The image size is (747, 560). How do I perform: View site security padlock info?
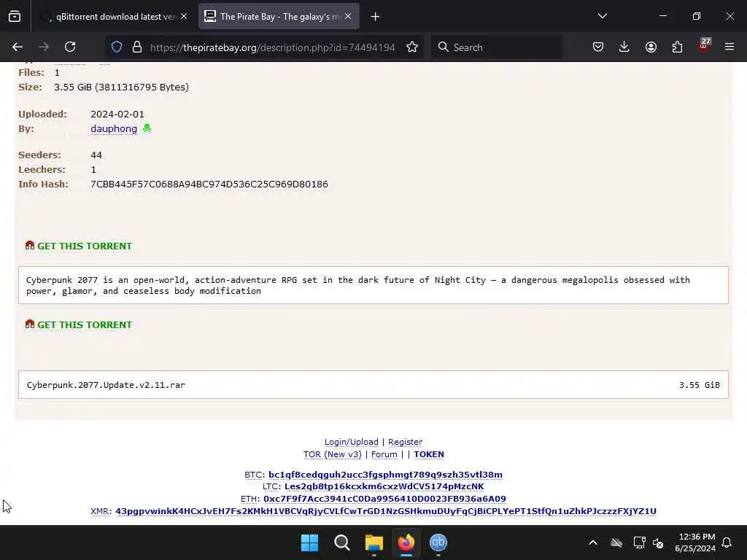click(x=137, y=47)
